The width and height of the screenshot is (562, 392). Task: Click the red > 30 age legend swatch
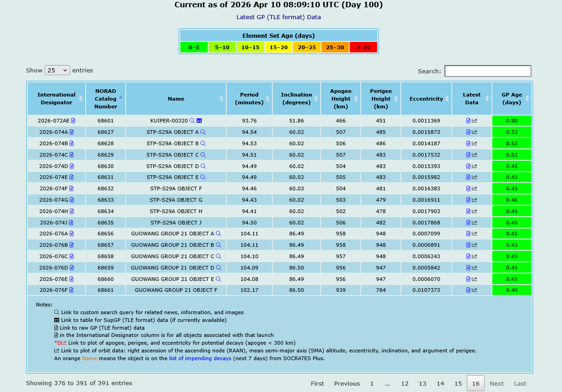[363, 47]
